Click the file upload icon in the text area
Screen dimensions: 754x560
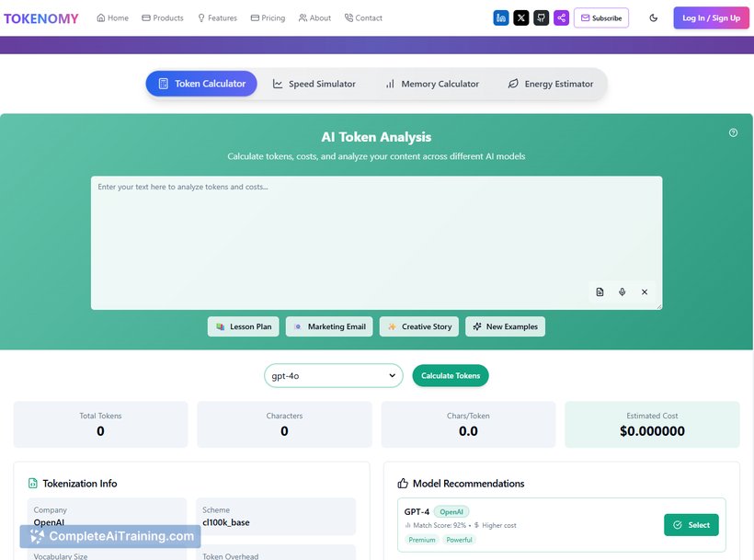(599, 291)
